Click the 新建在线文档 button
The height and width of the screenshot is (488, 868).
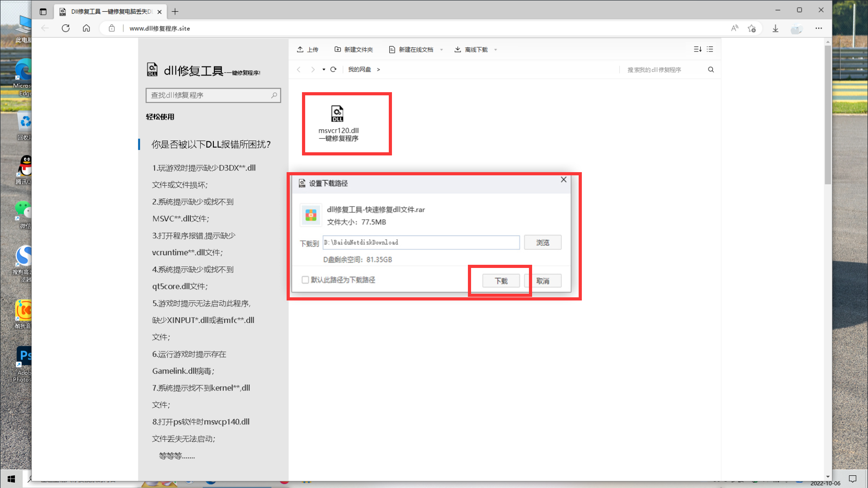pyautogui.click(x=411, y=49)
